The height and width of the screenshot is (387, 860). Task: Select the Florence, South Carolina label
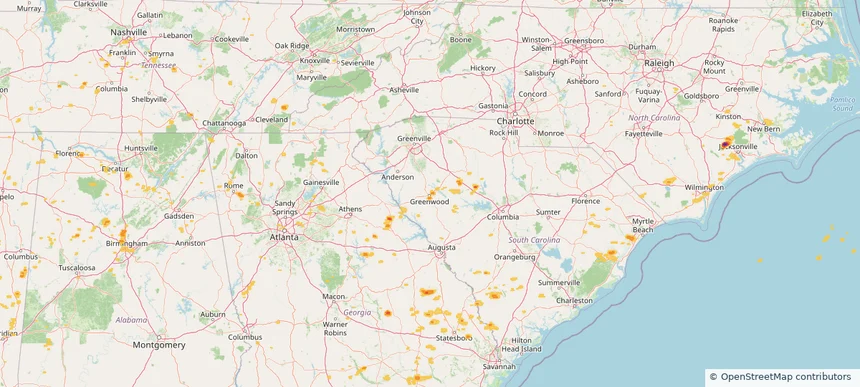[x=586, y=201]
